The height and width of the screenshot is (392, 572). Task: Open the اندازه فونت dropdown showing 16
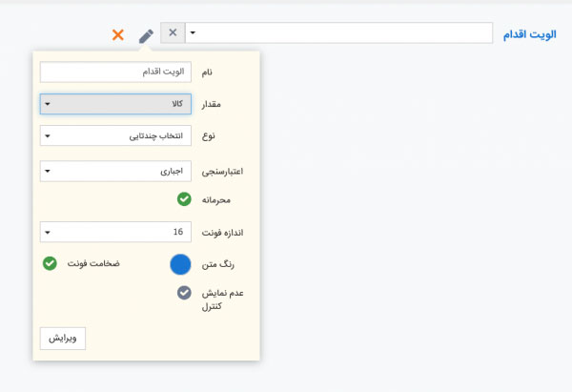116,232
